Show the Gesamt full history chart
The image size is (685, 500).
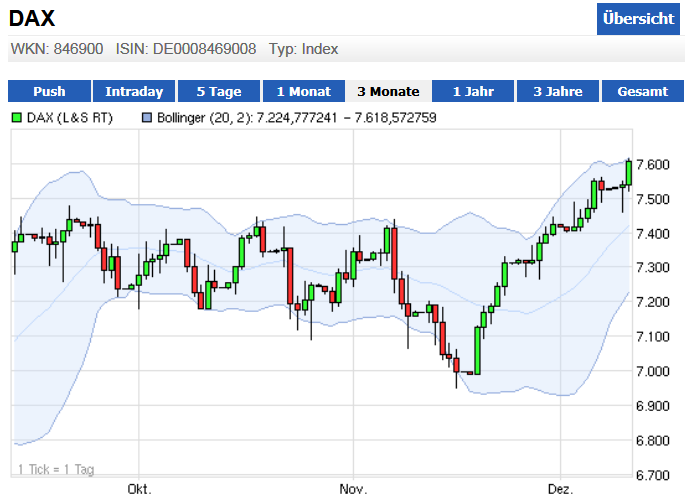pos(643,91)
